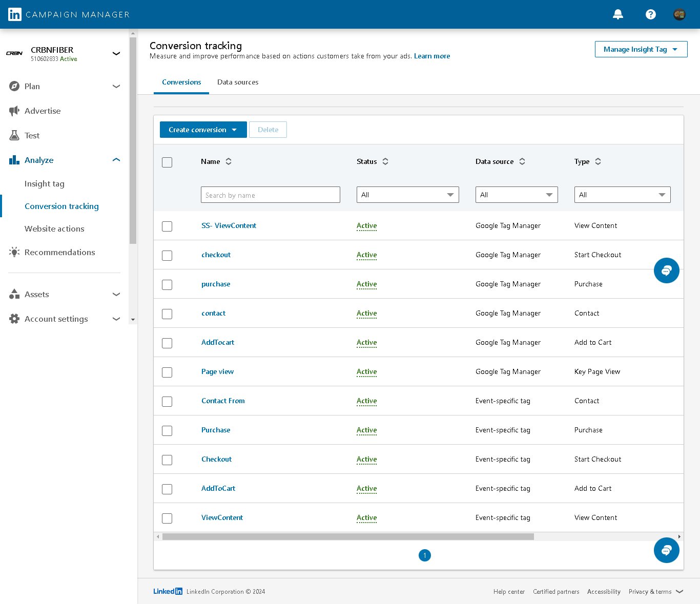The image size is (700, 604).
Task: Sort by Type column arrows
Action: (x=598, y=161)
